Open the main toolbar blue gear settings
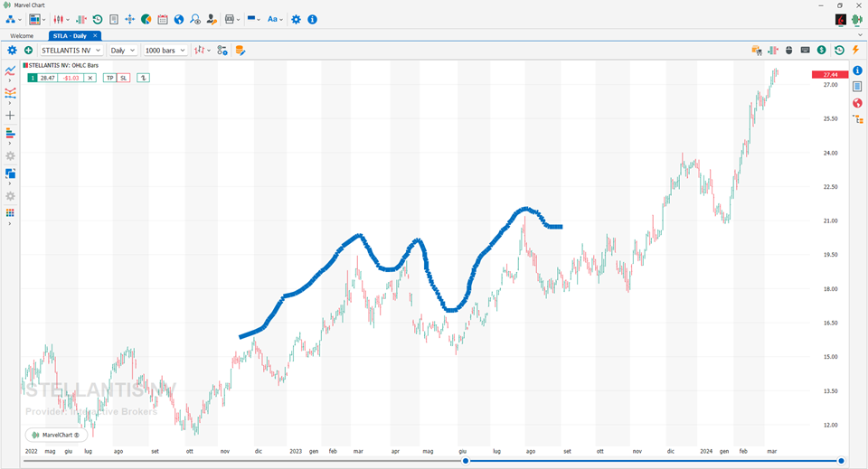Image resolution: width=868 pixels, height=469 pixels. 297,19
